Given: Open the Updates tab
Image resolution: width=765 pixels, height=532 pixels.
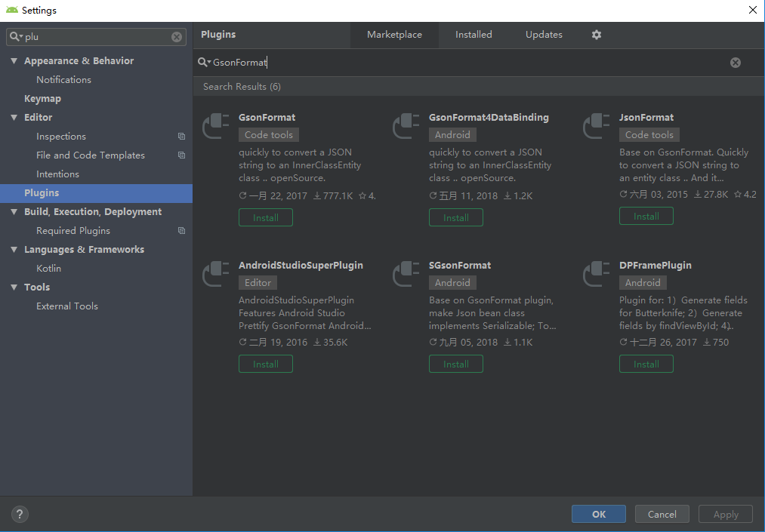Looking at the screenshot, I should 544,35.
